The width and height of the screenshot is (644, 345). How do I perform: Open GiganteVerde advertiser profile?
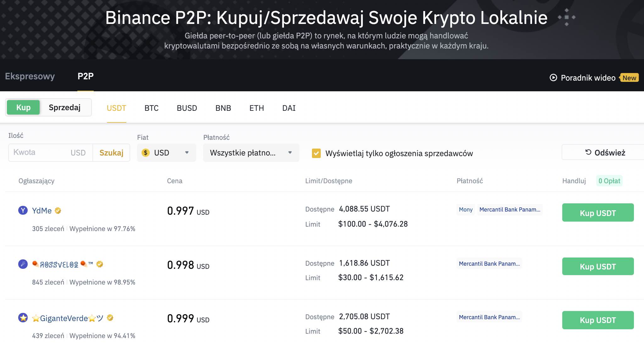pos(68,318)
